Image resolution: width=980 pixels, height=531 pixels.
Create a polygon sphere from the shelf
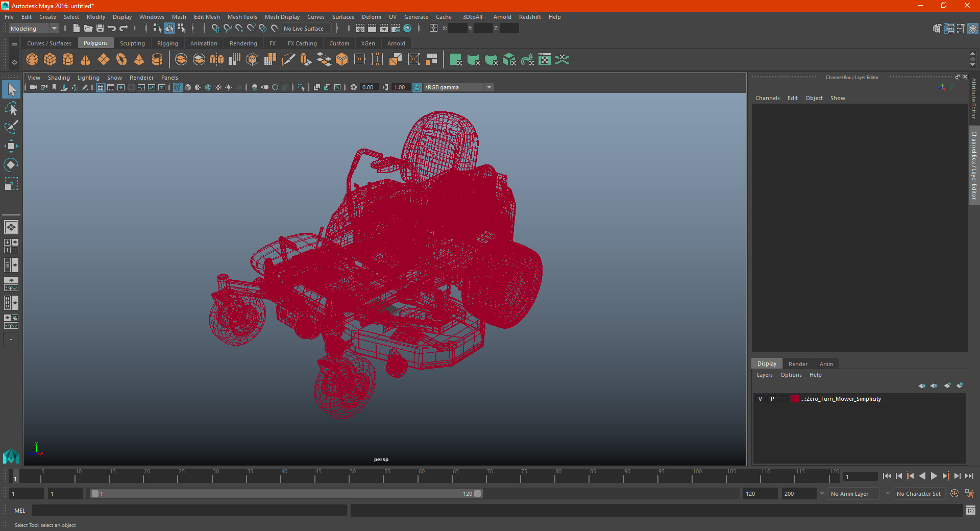tap(32, 60)
